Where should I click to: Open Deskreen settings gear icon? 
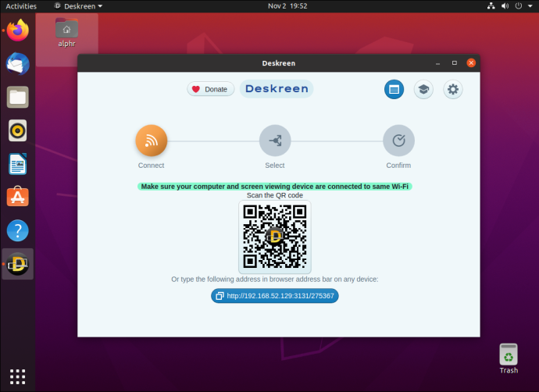(x=453, y=89)
